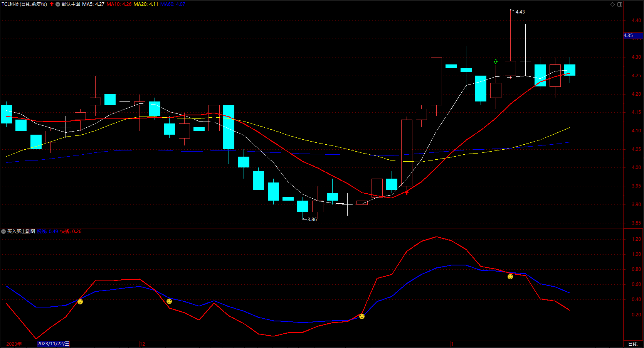
Task: Click the 4.35 highlighted price tag on axis
Action: 633,35
